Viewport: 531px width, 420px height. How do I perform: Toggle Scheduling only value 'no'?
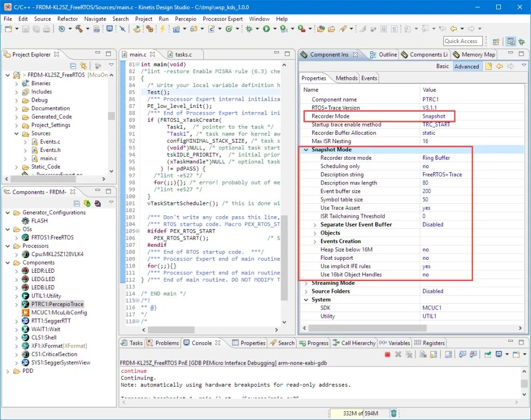426,166
